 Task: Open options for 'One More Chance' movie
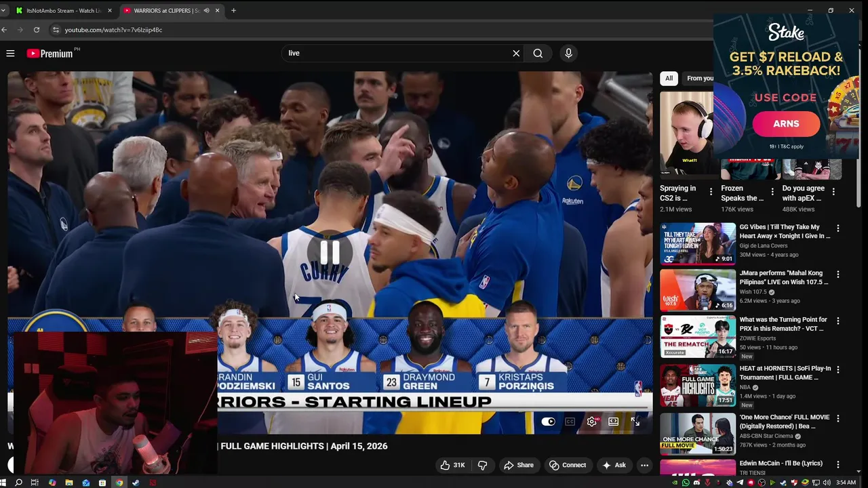[x=838, y=418]
